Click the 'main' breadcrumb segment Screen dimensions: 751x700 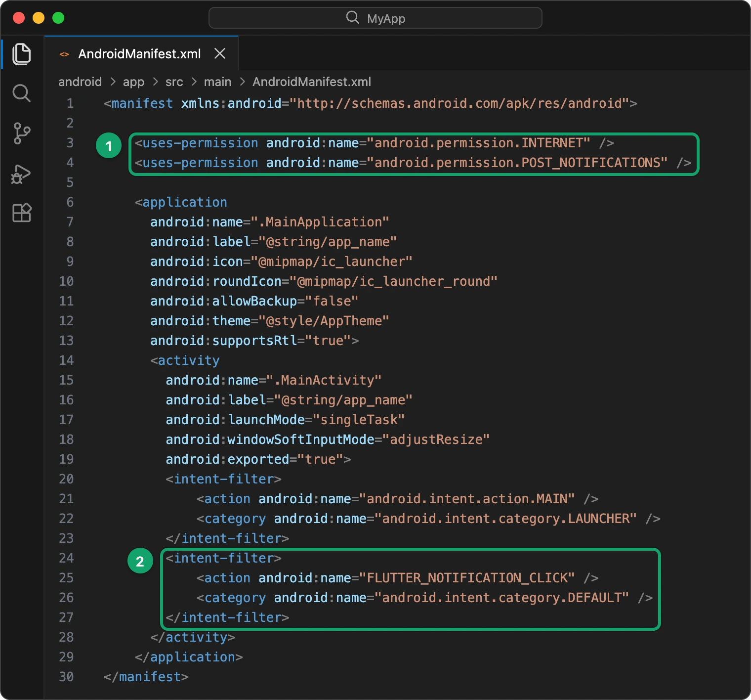[217, 82]
